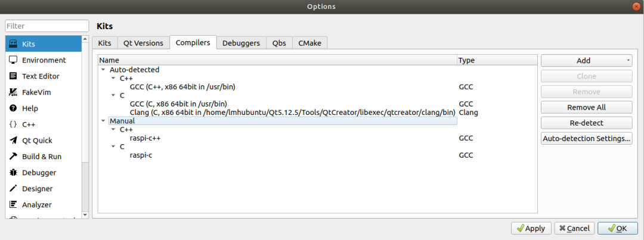Click the Debugger bug icon
Viewport: 644px width, 240px height.
click(x=13, y=173)
